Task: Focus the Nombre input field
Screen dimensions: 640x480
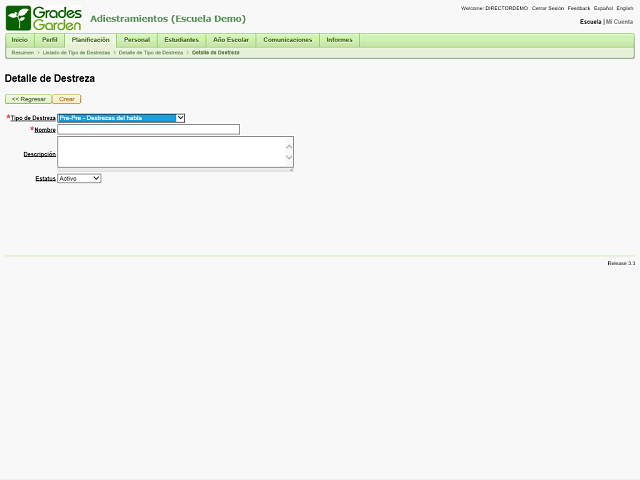Action: pos(149,129)
